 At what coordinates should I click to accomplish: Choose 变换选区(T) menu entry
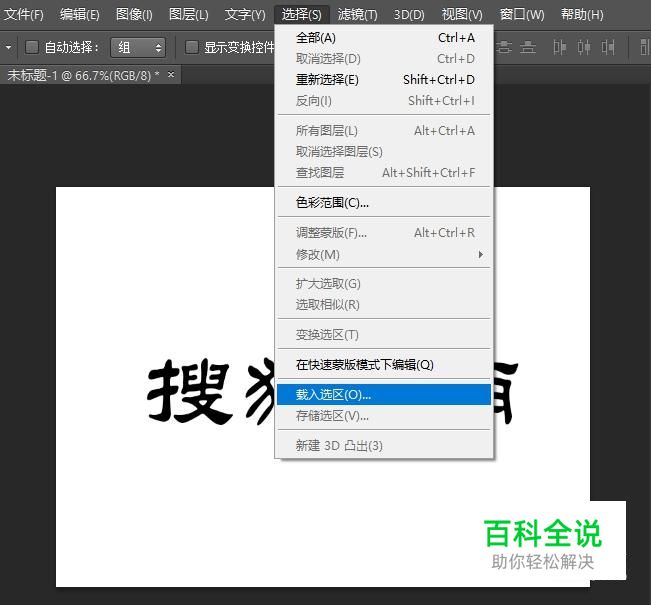click(x=384, y=335)
